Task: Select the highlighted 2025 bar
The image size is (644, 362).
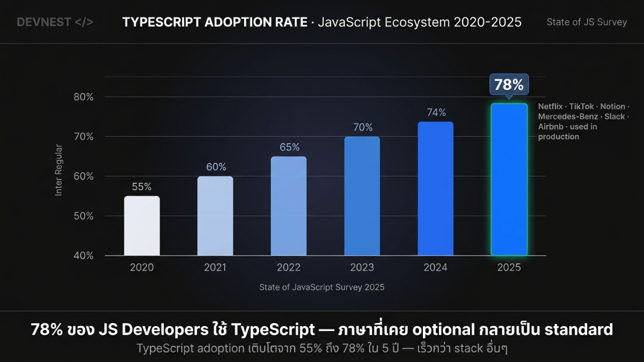Action: click(509, 180)
